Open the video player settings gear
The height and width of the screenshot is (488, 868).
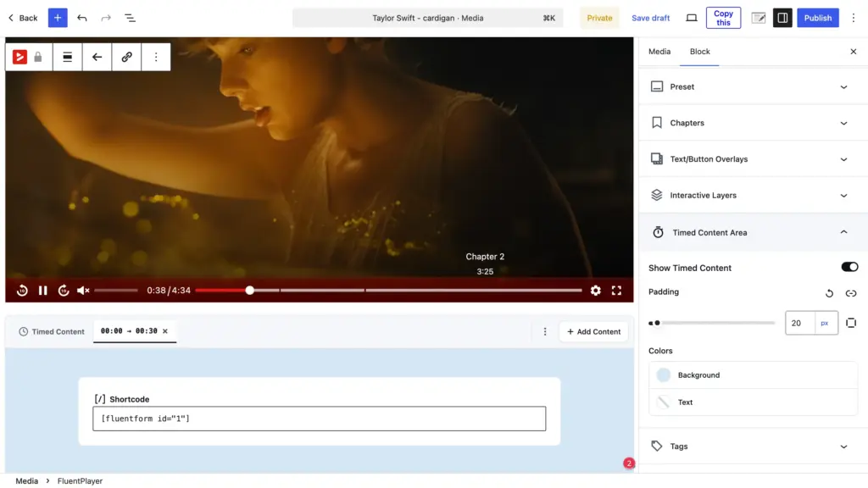click(595, 291)
